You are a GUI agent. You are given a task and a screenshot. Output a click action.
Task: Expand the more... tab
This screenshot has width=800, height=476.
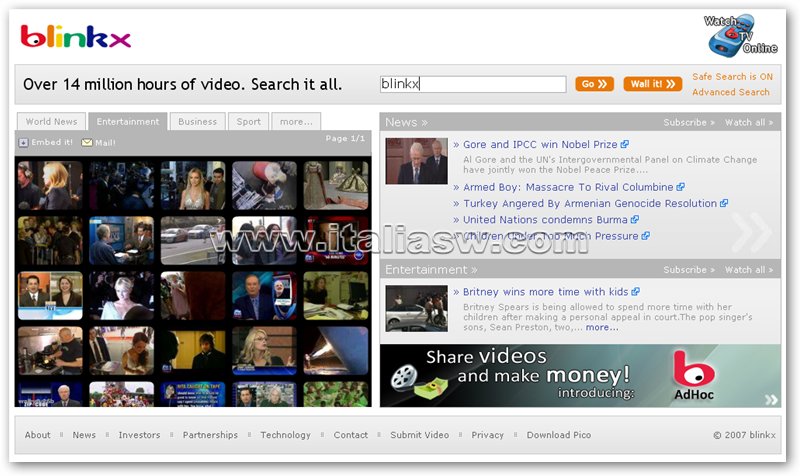coord(296,122)
